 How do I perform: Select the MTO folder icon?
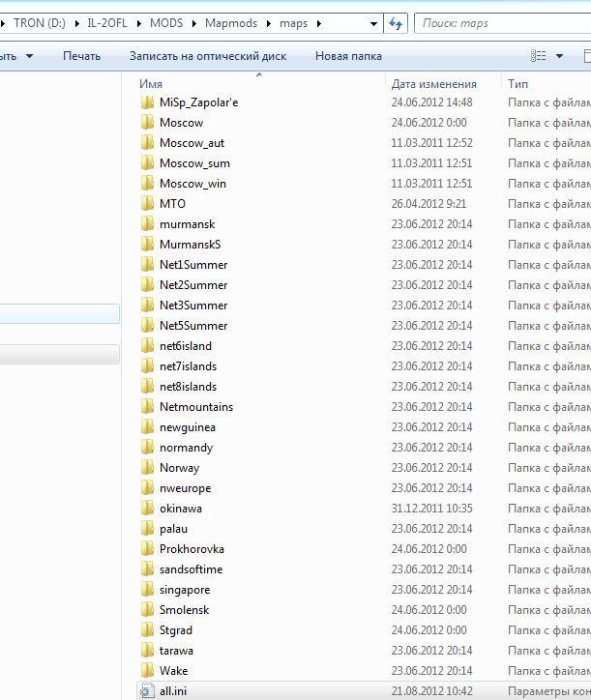147,204
